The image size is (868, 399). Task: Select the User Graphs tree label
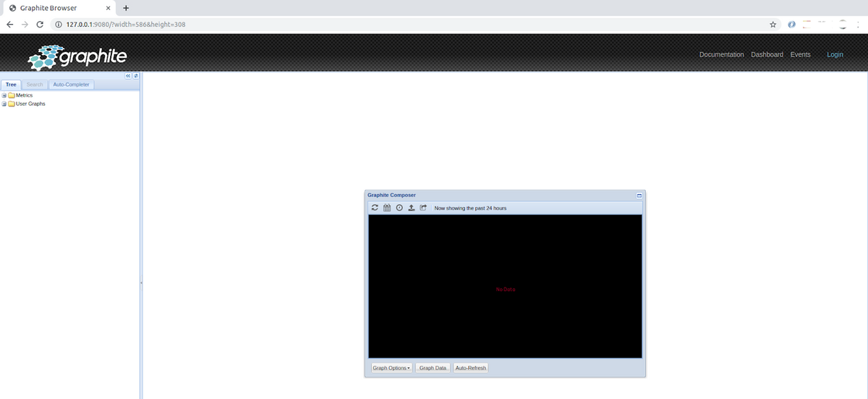[30, 104]
